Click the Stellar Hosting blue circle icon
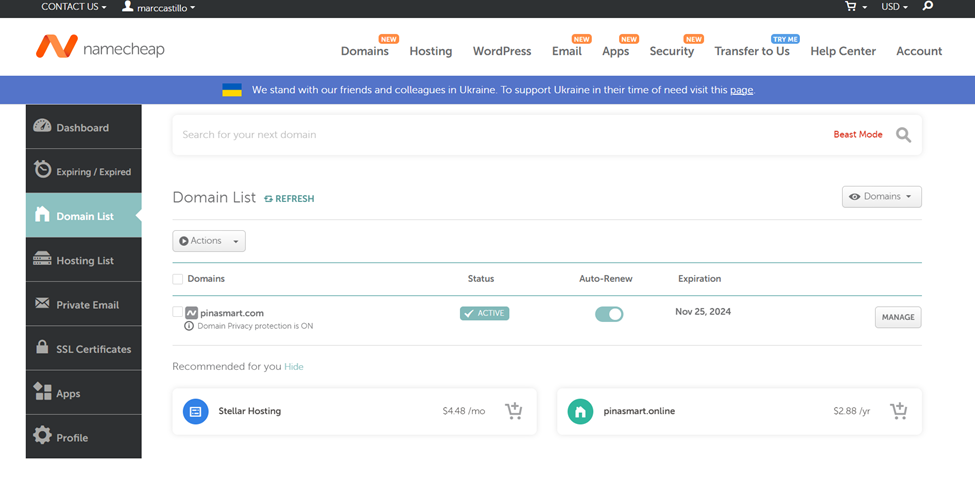This screenshot has width=975, height=478. click(195, 411)
